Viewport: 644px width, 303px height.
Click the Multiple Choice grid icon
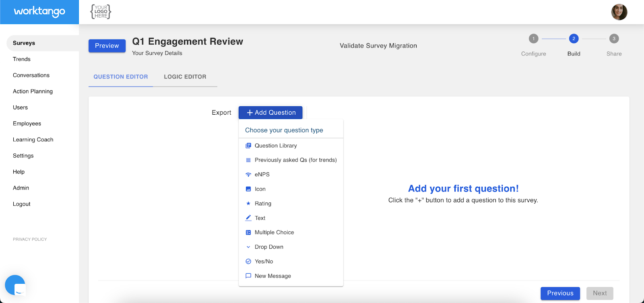point(248,233)
